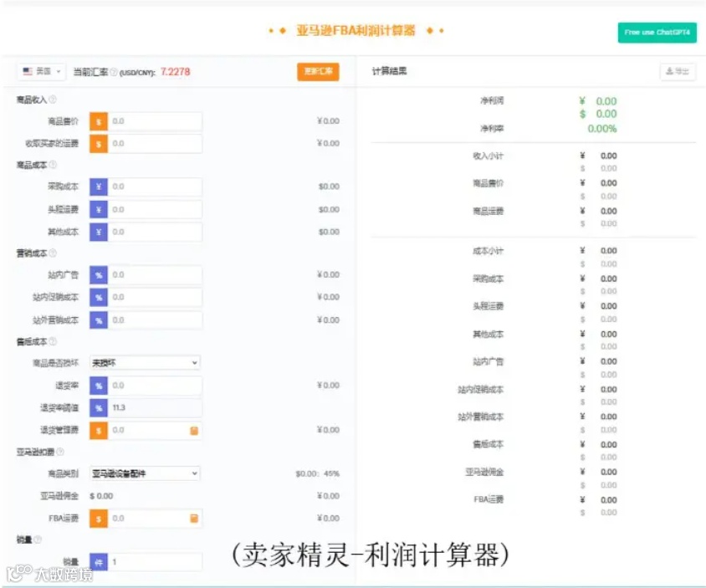
Task: Open the 商品类别 category dropdown
Action: (145, 473)
